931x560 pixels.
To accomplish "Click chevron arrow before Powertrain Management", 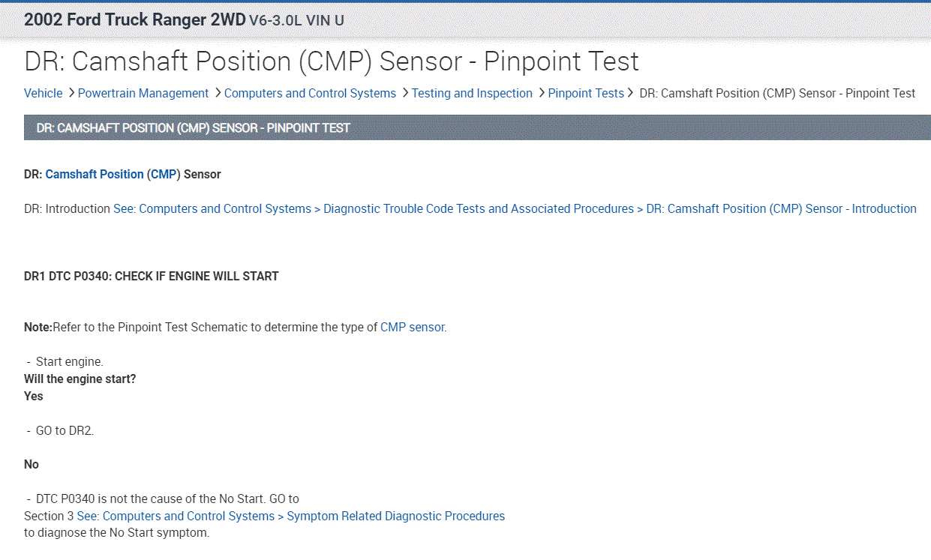I will pyautogui.click(x=71, y=93).
